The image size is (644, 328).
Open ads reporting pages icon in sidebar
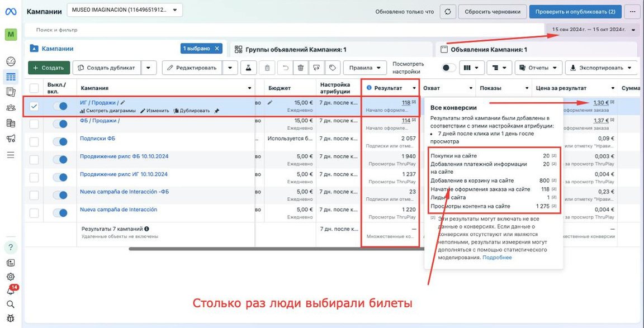(11, 92)
